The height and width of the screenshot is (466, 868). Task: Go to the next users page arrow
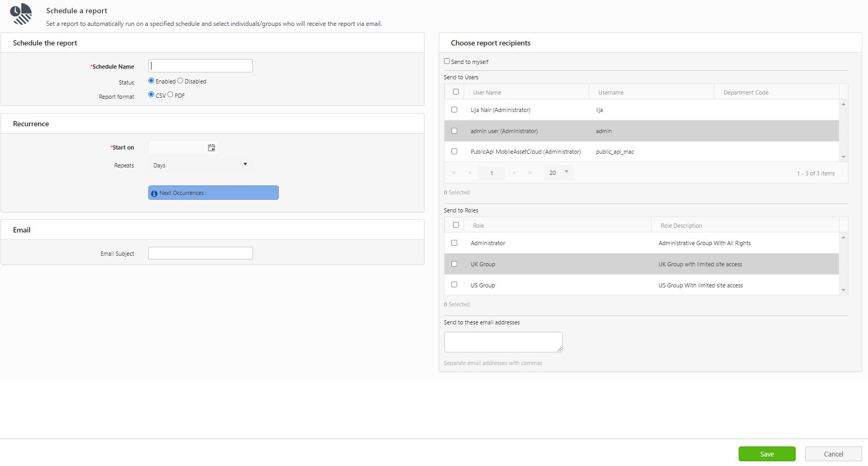(514, 173)
